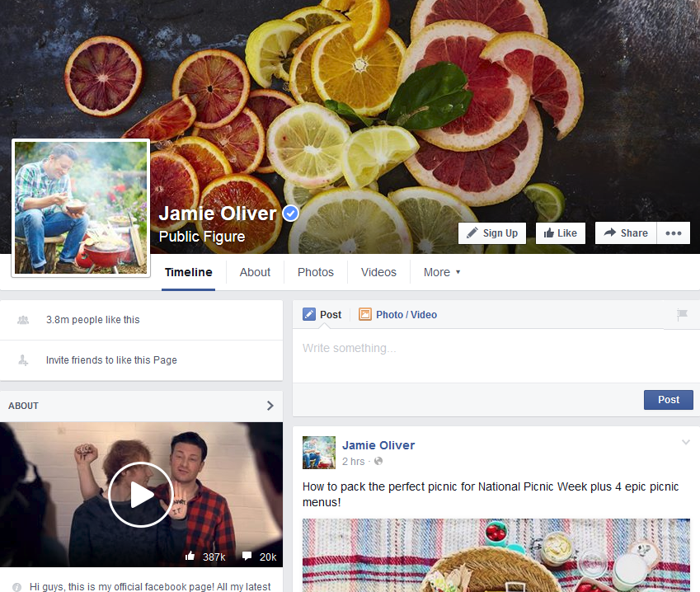
Task: Click the blue verified badge beside Jamie Oliver
Action: coord(290,214)
